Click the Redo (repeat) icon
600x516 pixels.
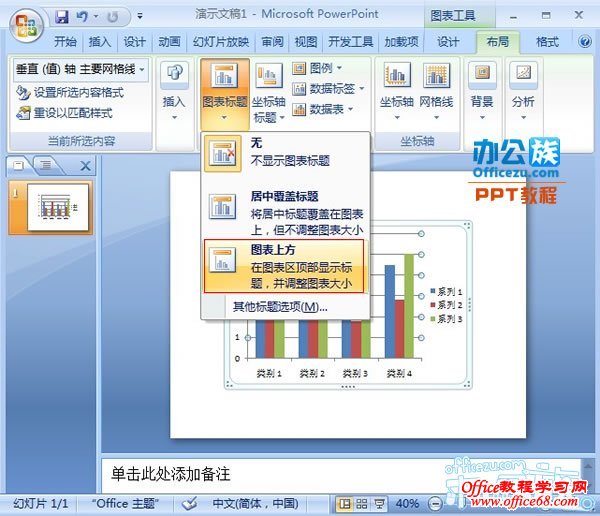point(112,16)
